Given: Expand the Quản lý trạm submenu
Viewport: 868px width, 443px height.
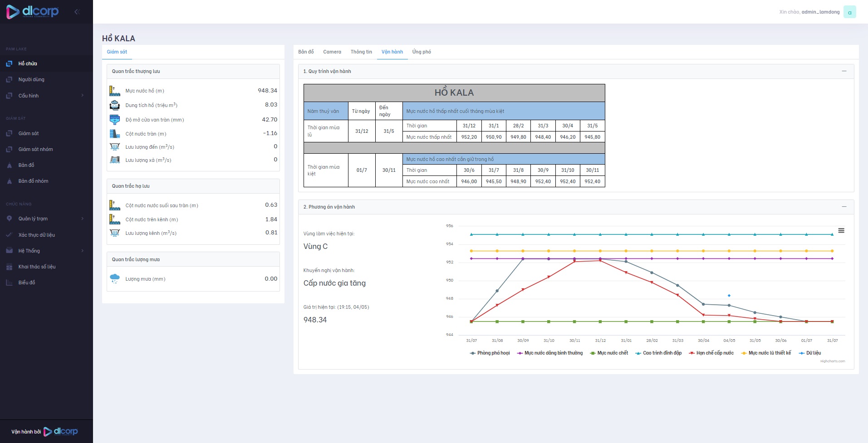Looking at the screenshot, I should click(x=82, y=219).
